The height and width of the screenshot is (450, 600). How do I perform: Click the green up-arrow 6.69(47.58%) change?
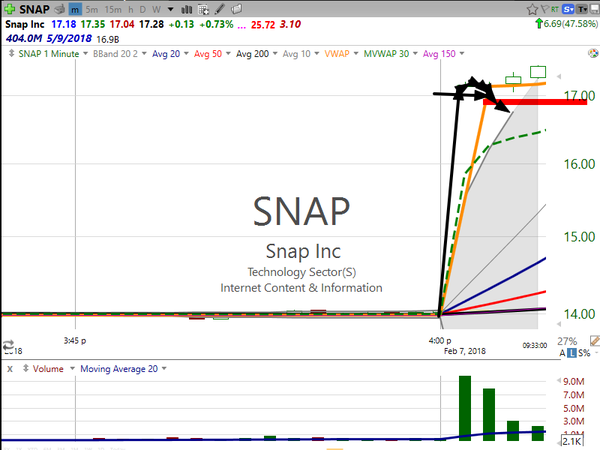tap(566, 24)
